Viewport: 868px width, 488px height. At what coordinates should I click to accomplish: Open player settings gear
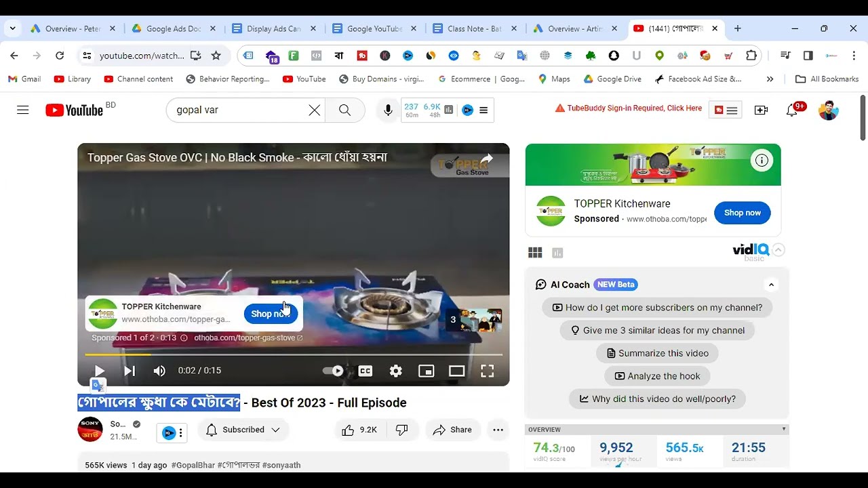(396, 371)
